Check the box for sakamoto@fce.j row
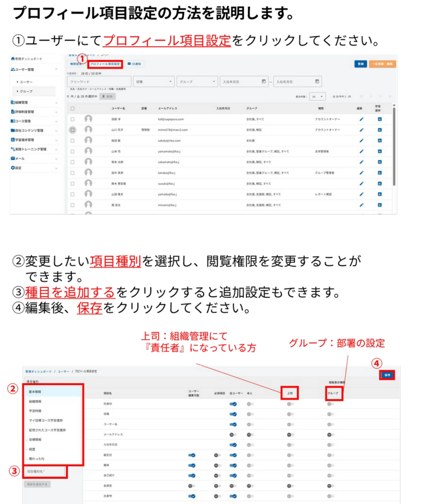Viewport: 421px width, 504px height. tap(72, 162)
